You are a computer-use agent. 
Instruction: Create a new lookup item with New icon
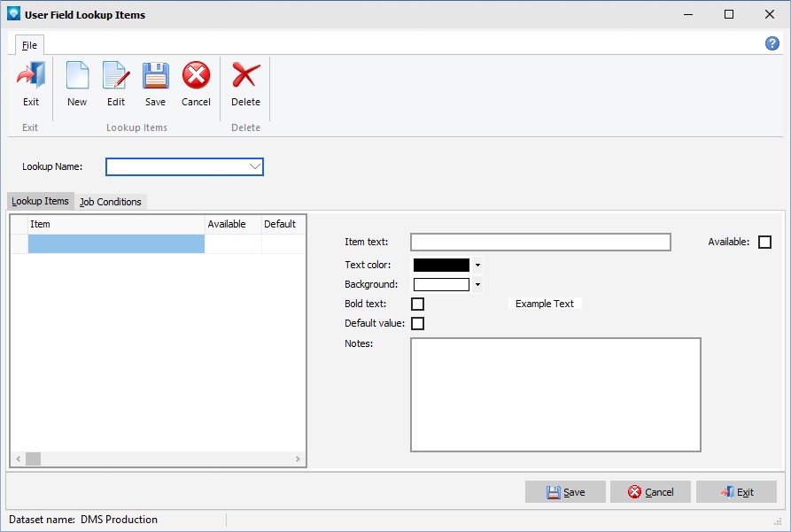[x=77, y=77]
